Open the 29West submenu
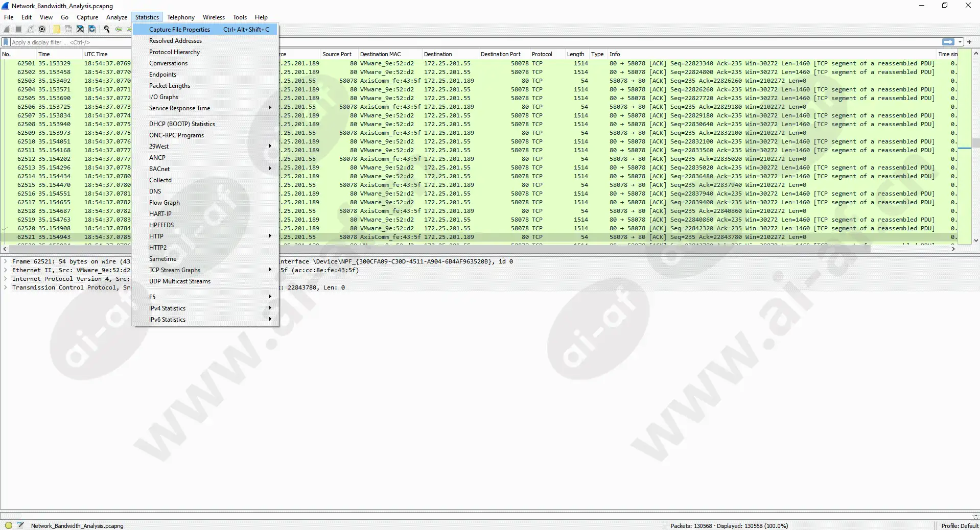Image resolution: width=980 pixels, height=530 pixels. 205,146
